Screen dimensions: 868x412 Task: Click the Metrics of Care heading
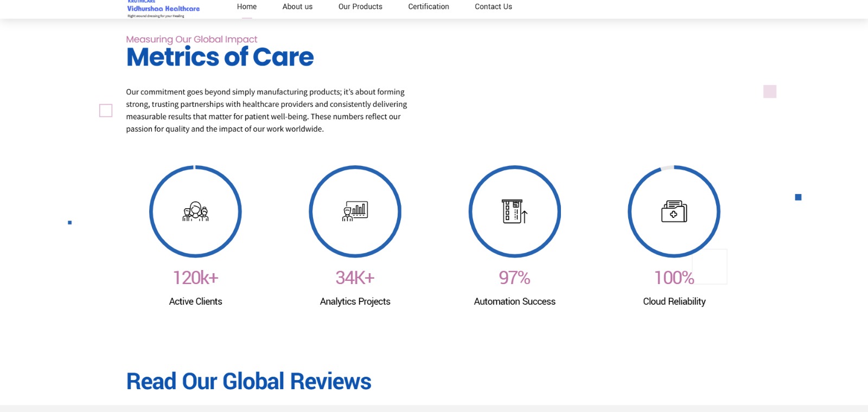(220, 57)
